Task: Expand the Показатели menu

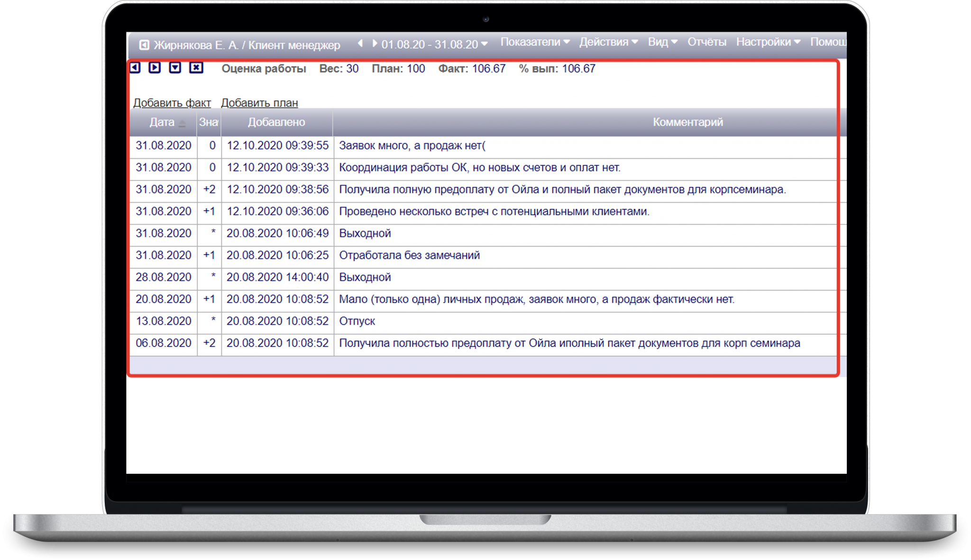Action: coord(535,42)
